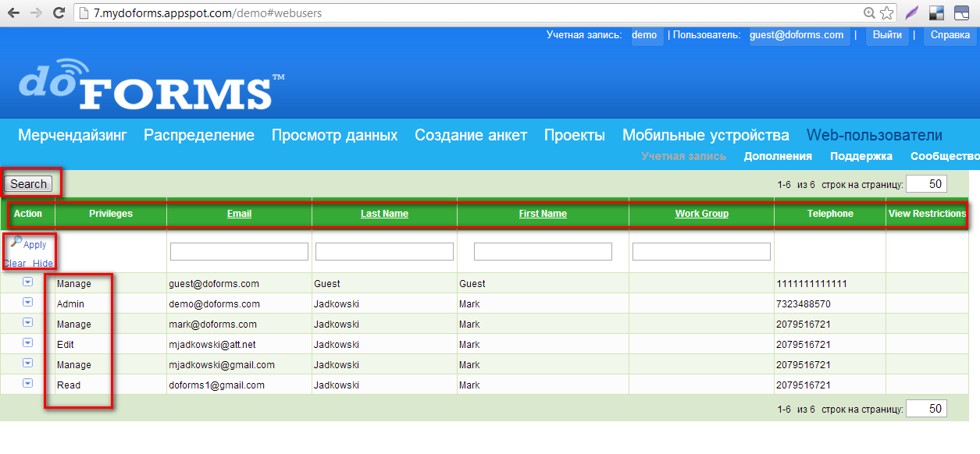Open action arrow for doforms1@gmail.com row
The image size is (980, 454).
click(27, 384)
